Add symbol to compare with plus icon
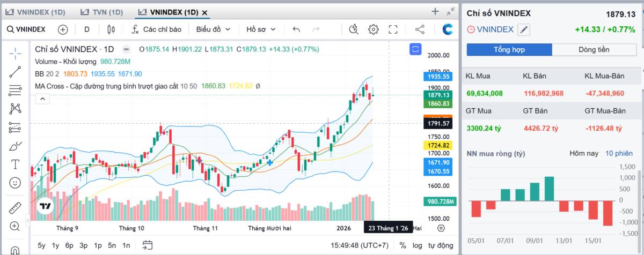644x255 pixels. click(63, 29)
